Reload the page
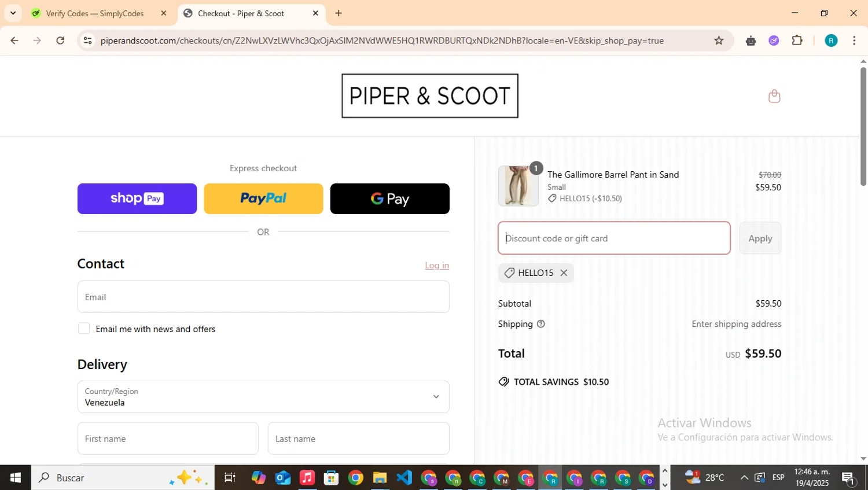This screenshot has height=490, width=868. click(x=60, y=40)
